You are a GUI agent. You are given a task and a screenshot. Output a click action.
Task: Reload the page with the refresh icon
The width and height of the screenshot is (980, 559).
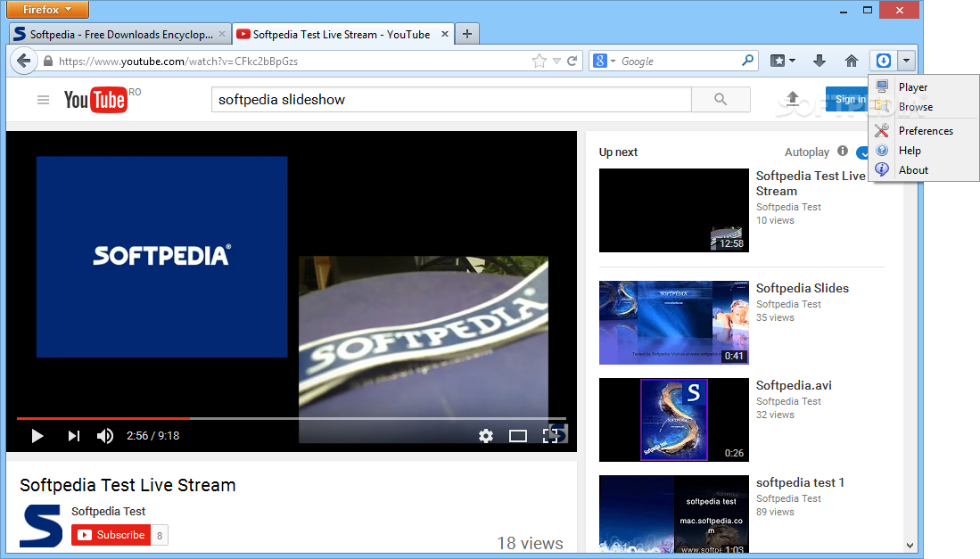click(572, 62)
